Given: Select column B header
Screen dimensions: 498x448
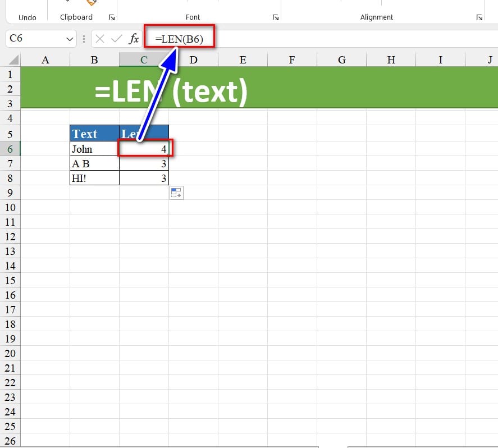Looking at the screenshot, I should coord(94,60).
